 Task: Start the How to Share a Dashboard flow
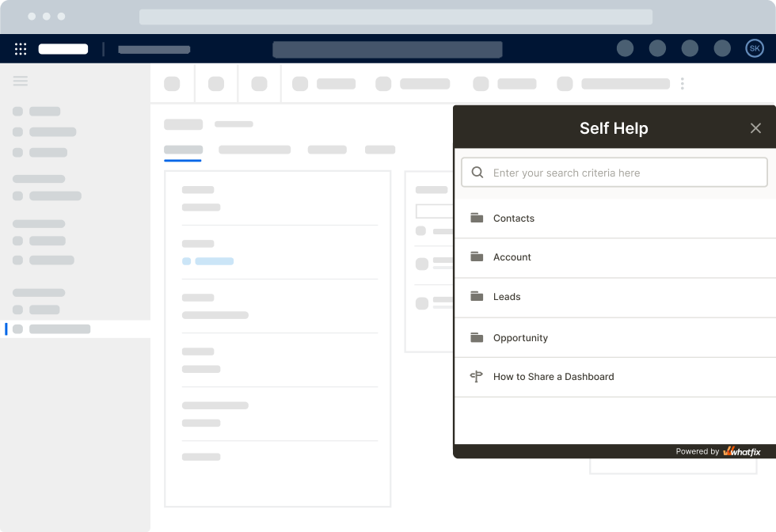614,377
